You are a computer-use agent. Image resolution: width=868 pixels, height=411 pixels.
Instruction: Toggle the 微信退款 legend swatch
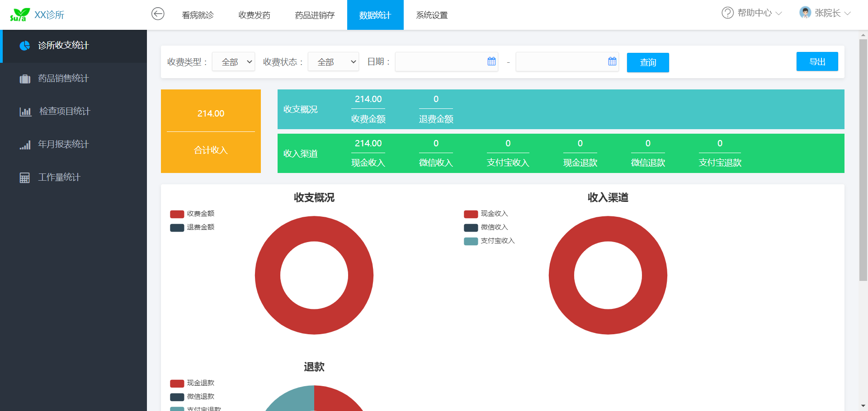point(177,397)
